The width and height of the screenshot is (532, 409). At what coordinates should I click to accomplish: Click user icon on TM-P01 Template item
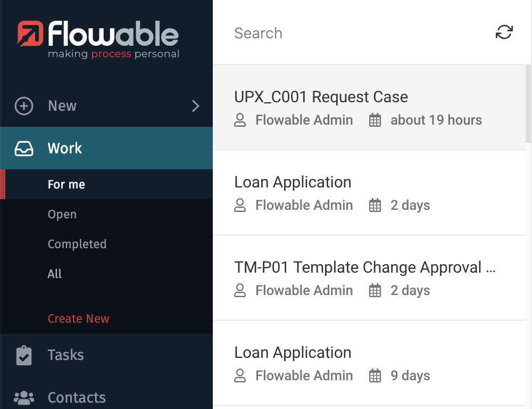[240, 291]
